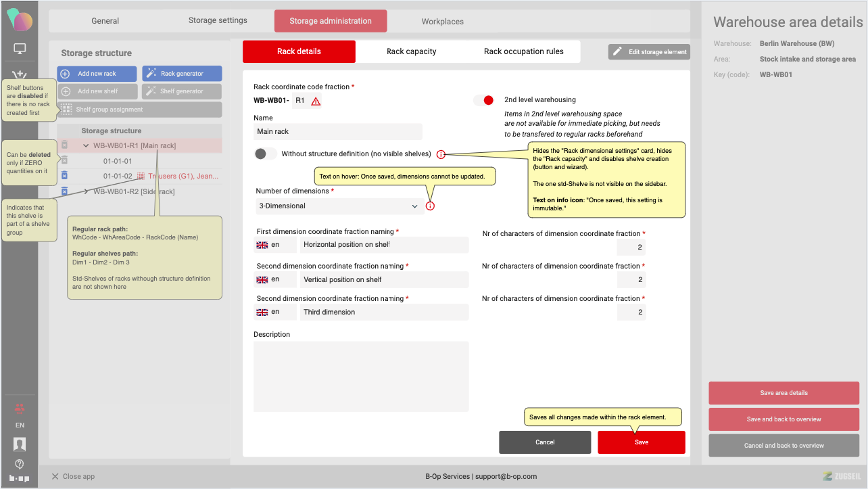Toggle 2nd level warehousing switch
The image size is (868, 489).
tap(483, 100)
